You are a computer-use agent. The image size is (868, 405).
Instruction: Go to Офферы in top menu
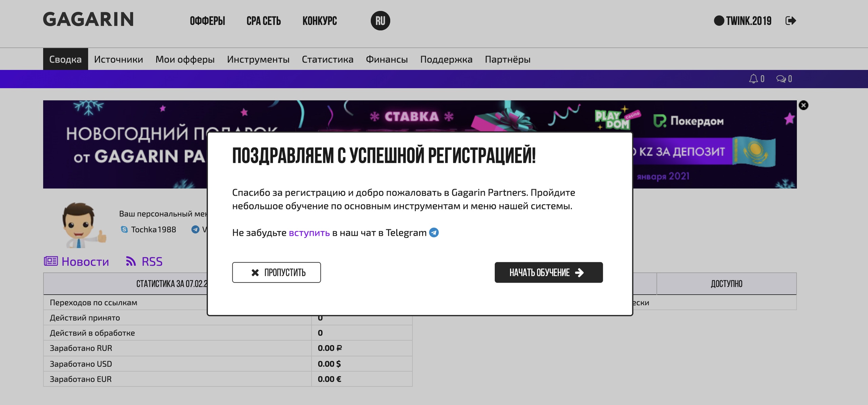207,21
